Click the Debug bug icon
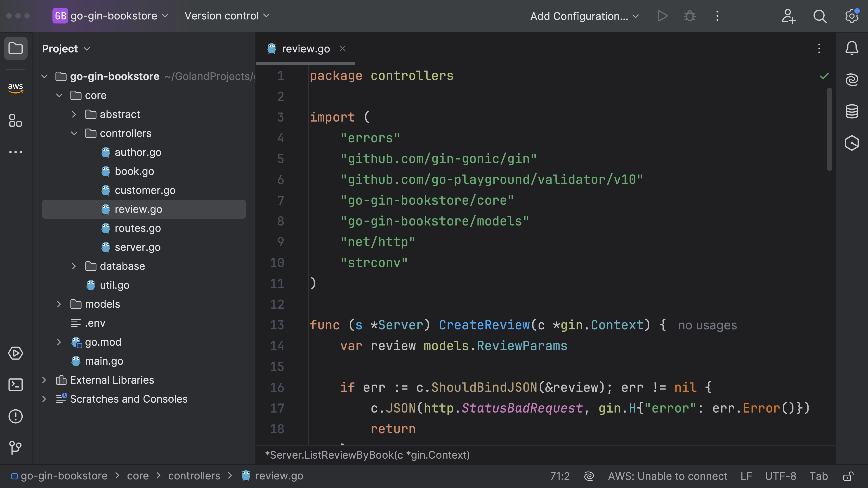Screen dimensions: 868x488 click(x=689, y=16)
